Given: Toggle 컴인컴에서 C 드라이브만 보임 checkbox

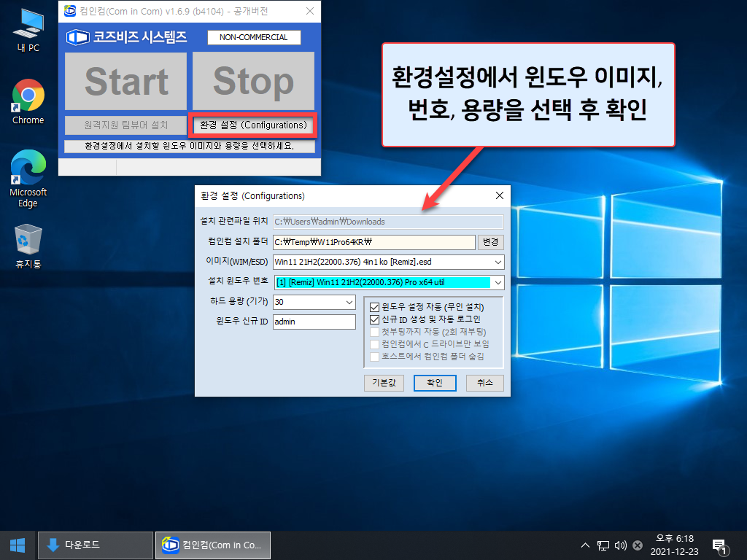Looking at the screenshot, I should [x=374, y=344].
